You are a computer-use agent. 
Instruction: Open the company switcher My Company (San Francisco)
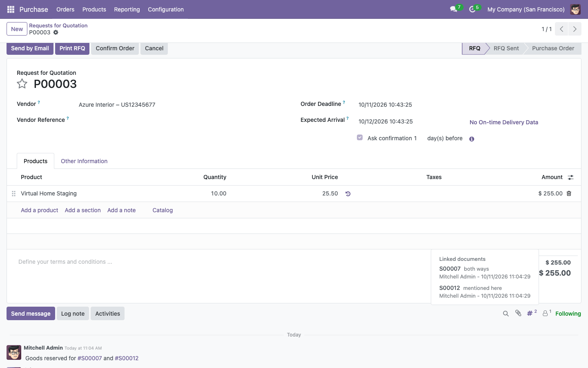(x=526, y=9)
